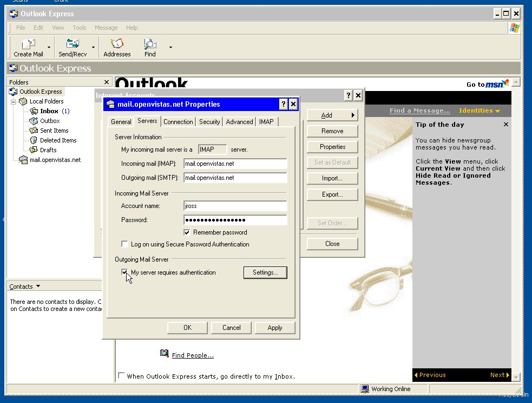Open the Tools menu

pos(80,28)
